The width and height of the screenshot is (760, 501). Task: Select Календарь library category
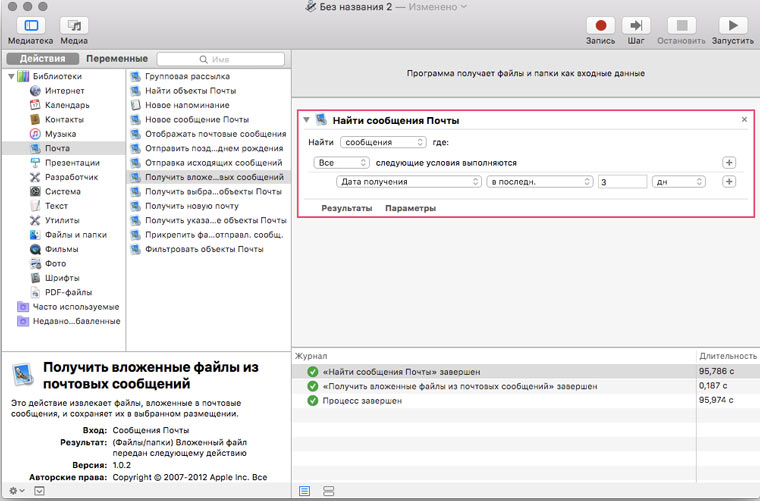tap(67, 105)
